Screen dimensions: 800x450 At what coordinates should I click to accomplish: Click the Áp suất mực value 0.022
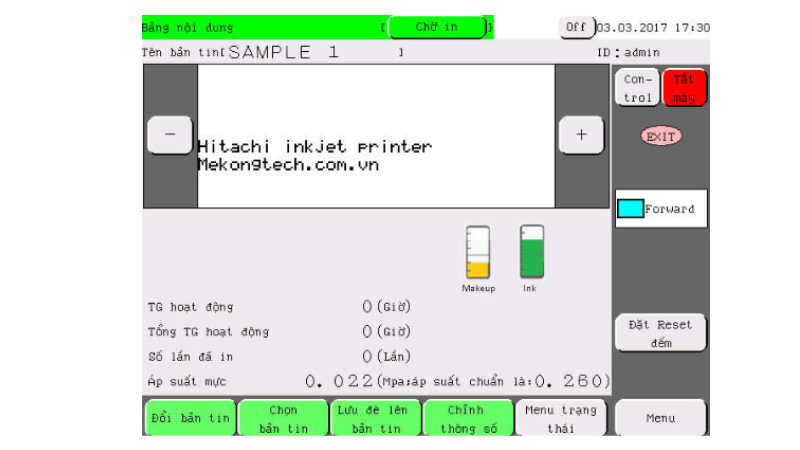(x=339, y=381)
